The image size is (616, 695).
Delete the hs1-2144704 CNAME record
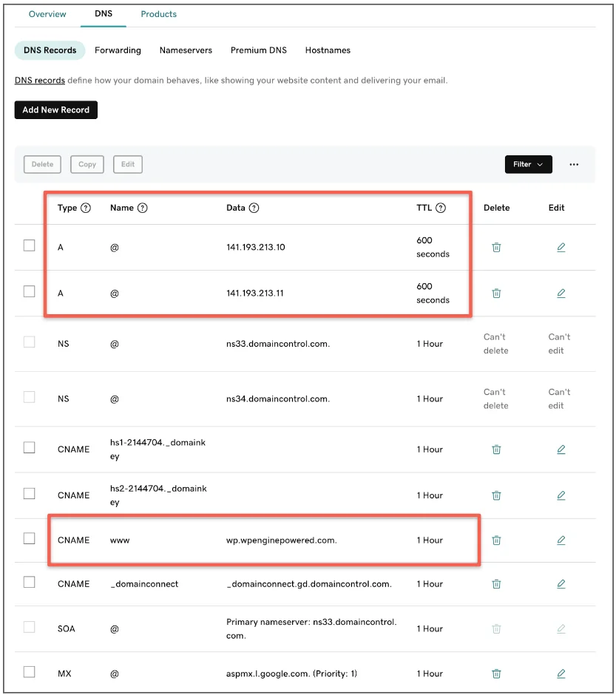coord(495,449)
